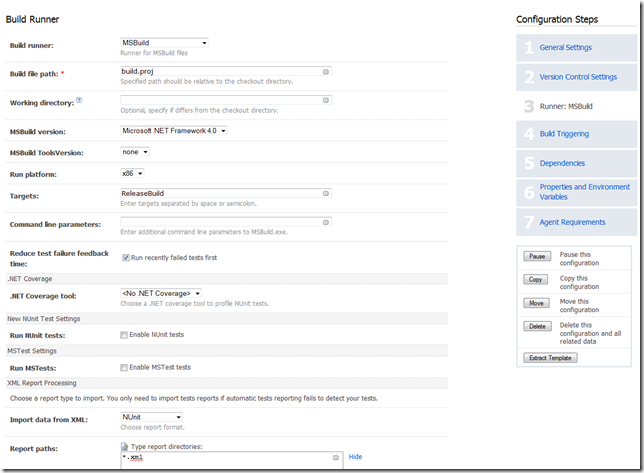644x473 pixels.
Task: Check the Enable NUnit tests checkbox
Action: (x=124, y=335)
